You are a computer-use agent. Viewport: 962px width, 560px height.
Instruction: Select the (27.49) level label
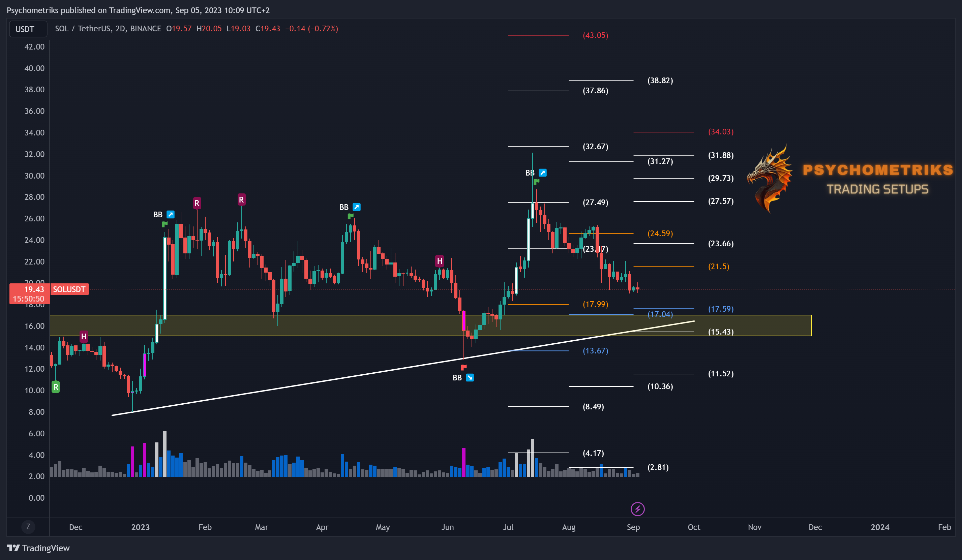coord(595,202)
